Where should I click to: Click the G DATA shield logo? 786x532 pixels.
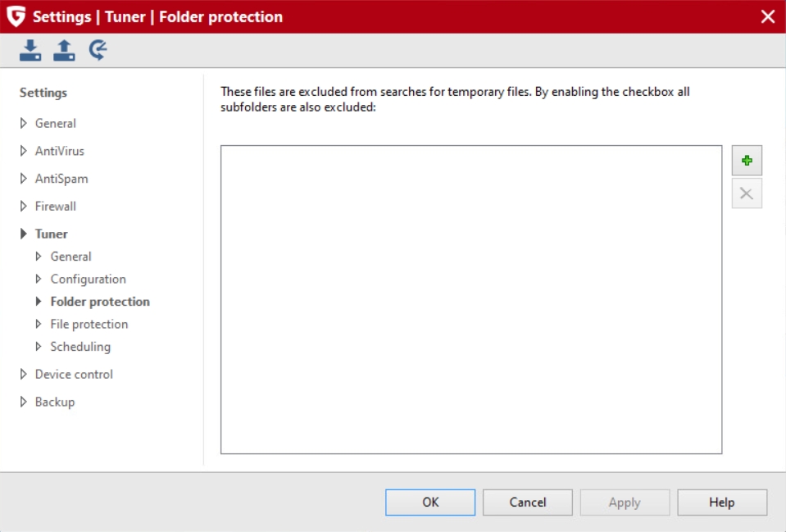[x=16, y=16]
